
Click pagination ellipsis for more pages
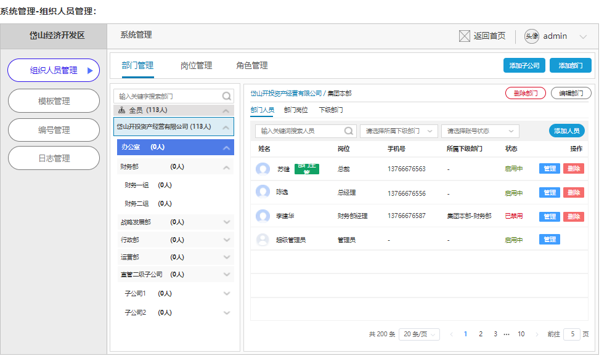[507, 334]
